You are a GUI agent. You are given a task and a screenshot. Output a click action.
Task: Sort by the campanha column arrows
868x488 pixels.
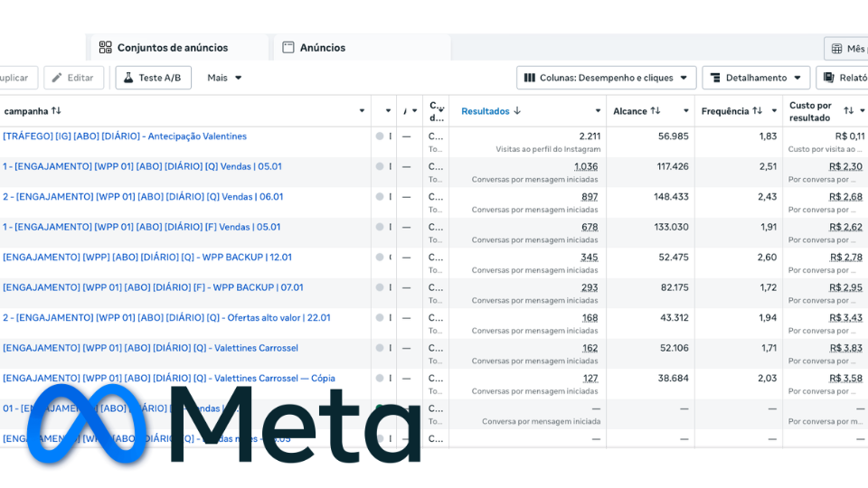tap(56, 111)
